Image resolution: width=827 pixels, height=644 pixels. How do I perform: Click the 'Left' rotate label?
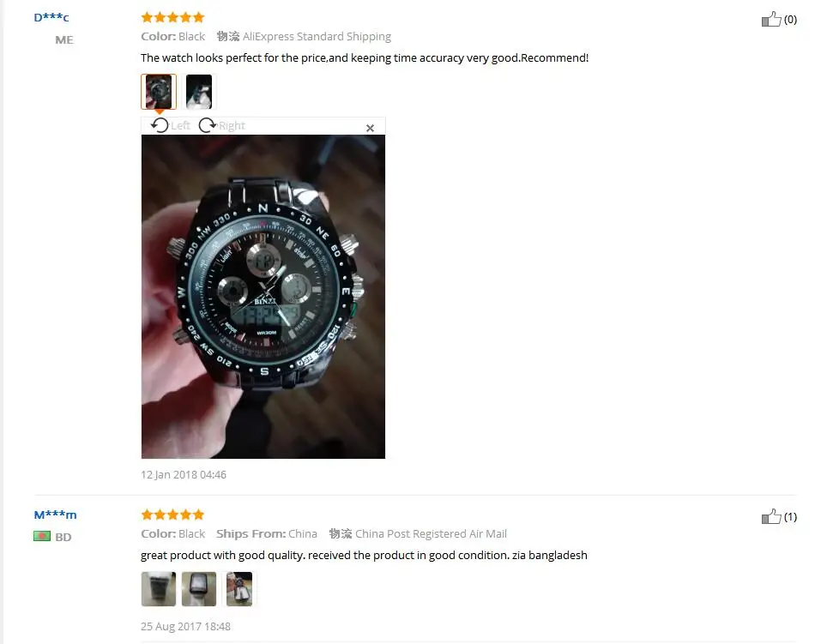180,125
